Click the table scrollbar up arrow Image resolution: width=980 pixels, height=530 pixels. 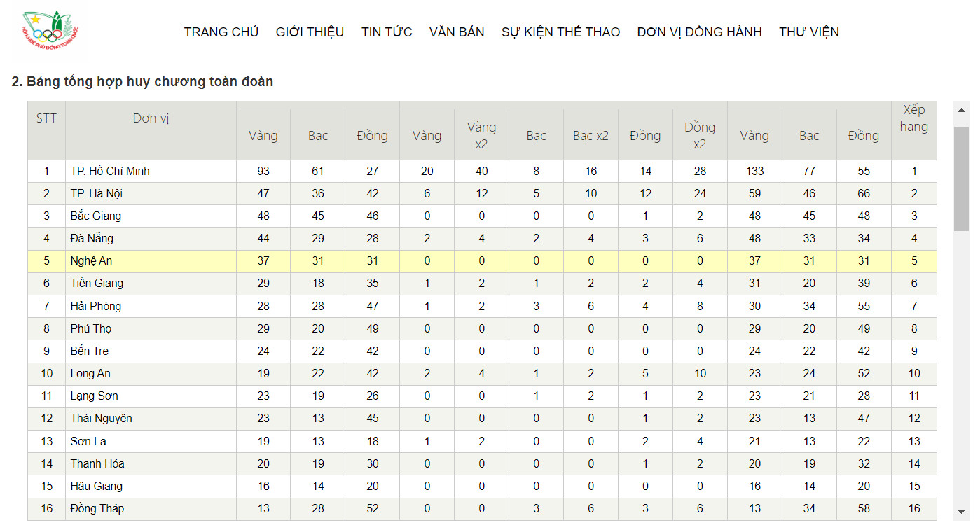pos(961,110)
